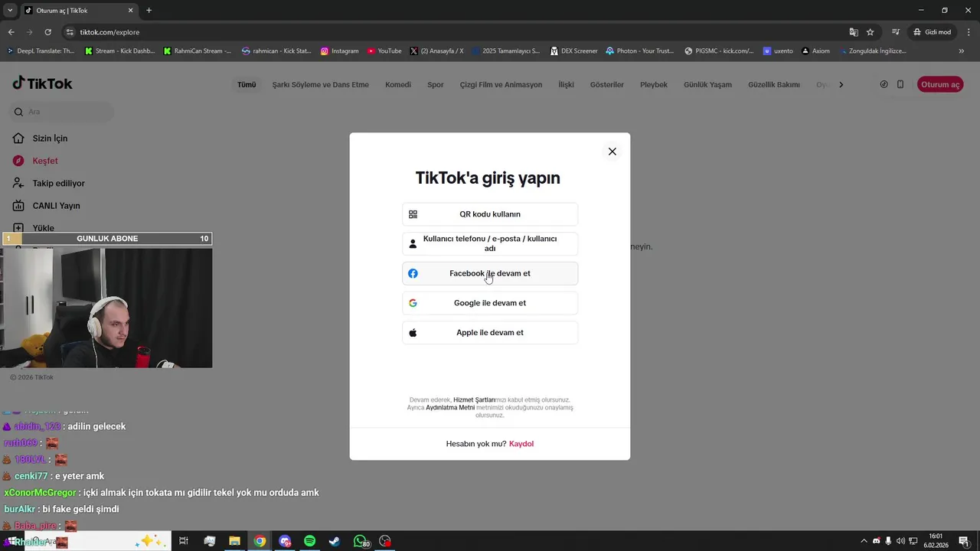Viewport: 980px width, 551px height.
Task: Select the Tümü category tab
Action: tap(247, 85)
